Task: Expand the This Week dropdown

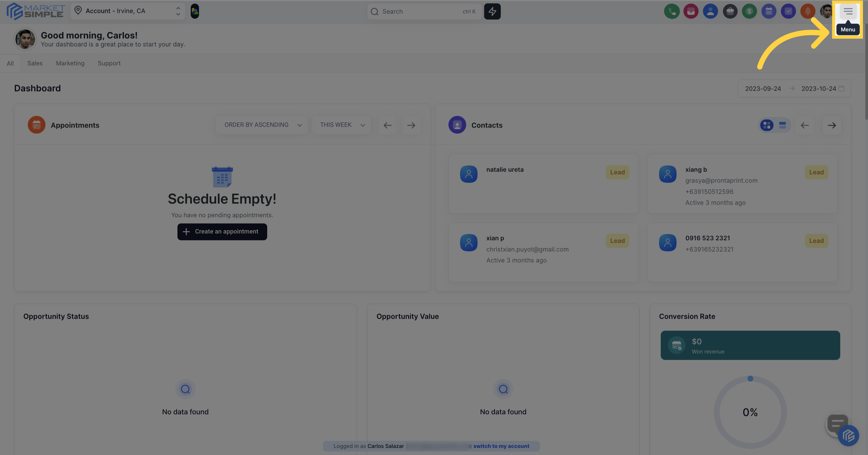Action: point(341,125)
